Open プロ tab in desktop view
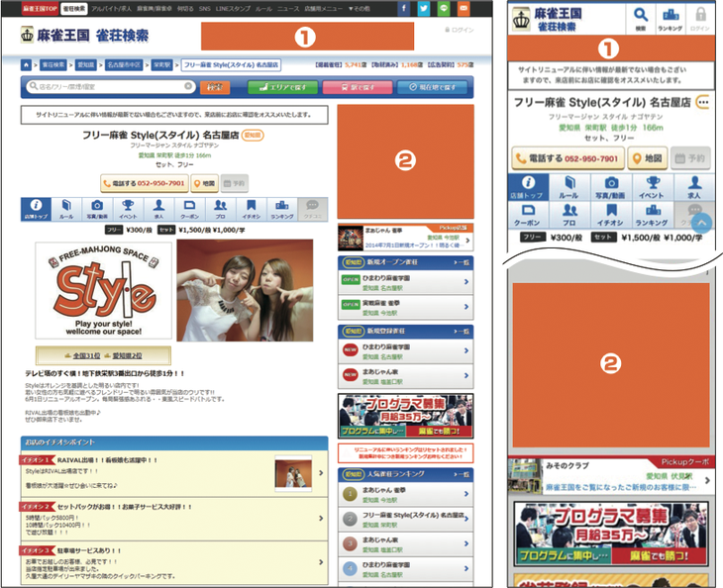 click(x=221, y=209)
